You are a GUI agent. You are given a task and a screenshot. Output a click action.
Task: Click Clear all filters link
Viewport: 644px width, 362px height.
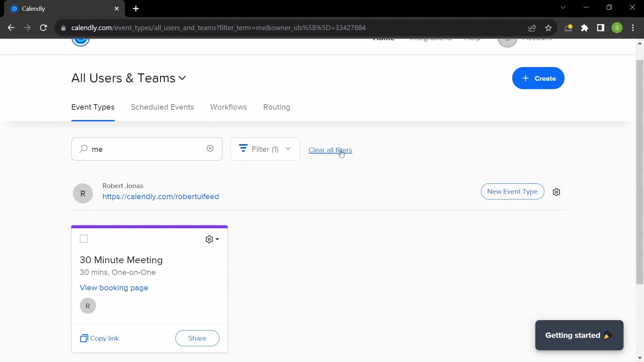330,150
